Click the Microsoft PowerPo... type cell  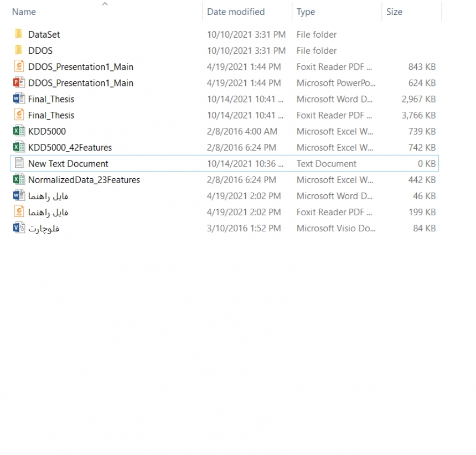(x=336, y=83)
